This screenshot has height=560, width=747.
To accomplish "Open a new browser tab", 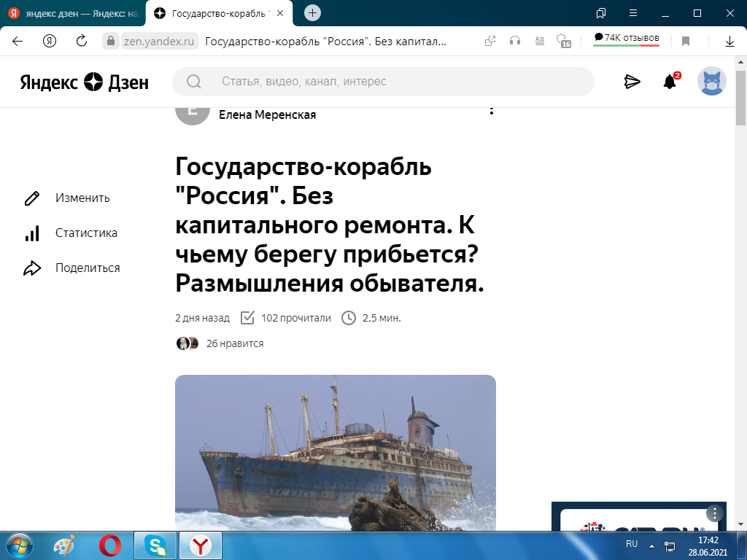I will point(312,12).
